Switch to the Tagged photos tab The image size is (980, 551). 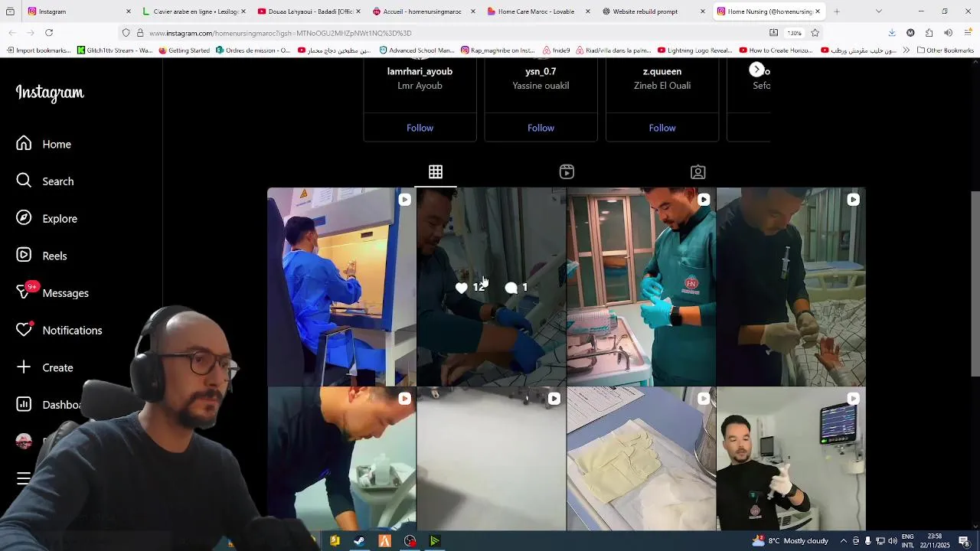[697, 172]
